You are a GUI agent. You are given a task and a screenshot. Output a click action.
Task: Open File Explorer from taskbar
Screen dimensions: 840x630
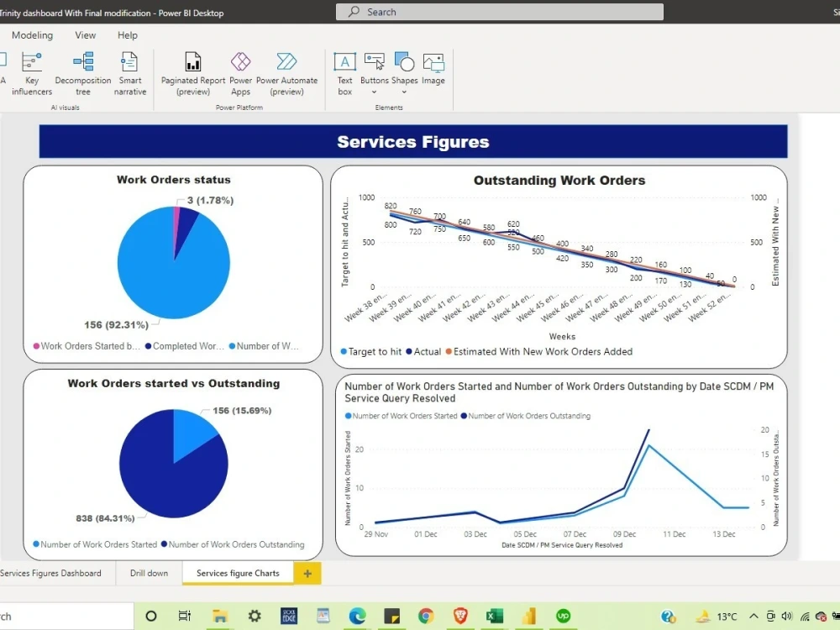(x=219, y=616)
